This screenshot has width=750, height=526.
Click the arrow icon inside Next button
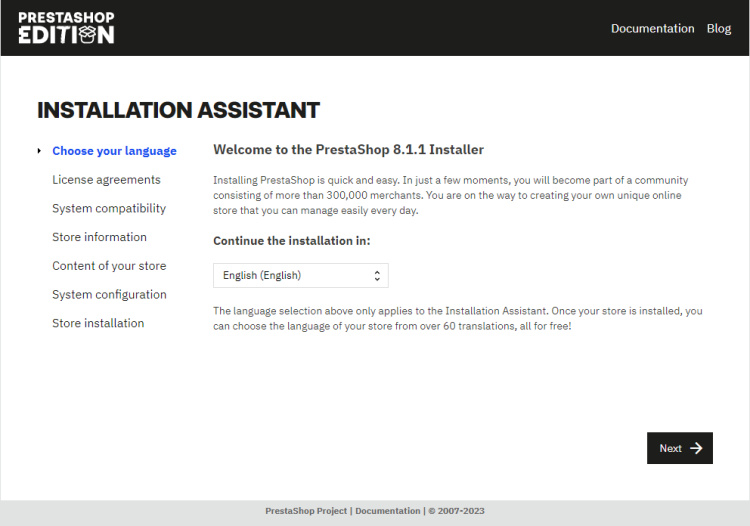click(696, 448)
